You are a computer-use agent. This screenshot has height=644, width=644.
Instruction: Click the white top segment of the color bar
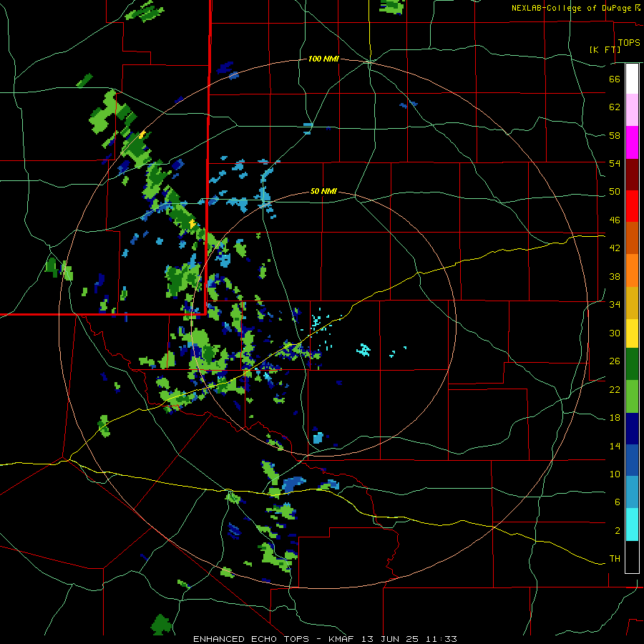632,79
